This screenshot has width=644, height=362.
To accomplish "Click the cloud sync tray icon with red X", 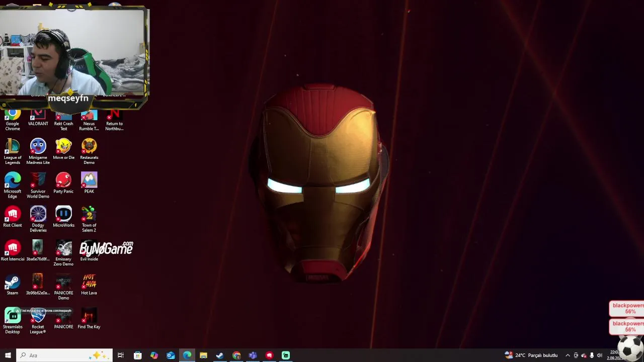I will pyautogui.click(x=584, y=355).
